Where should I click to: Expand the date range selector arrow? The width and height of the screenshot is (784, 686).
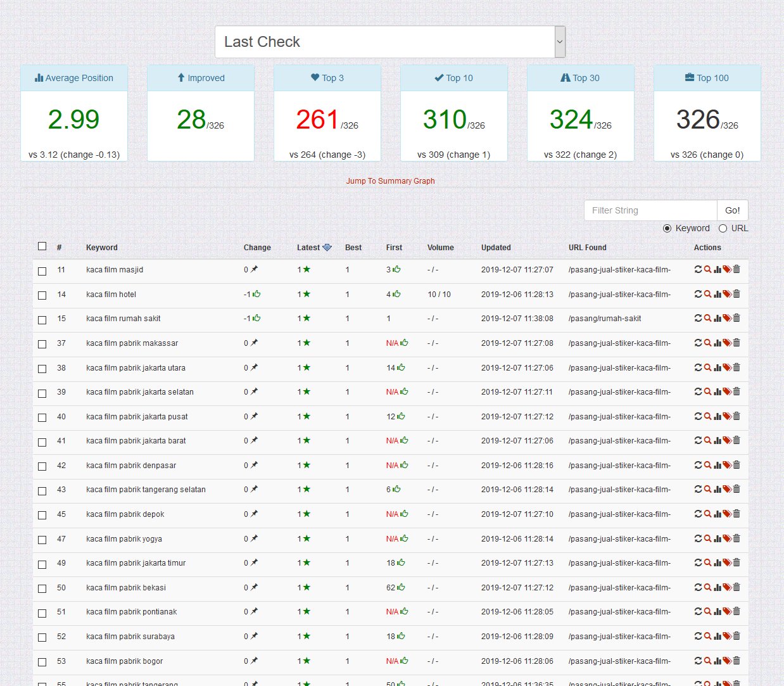coord(559,41)
